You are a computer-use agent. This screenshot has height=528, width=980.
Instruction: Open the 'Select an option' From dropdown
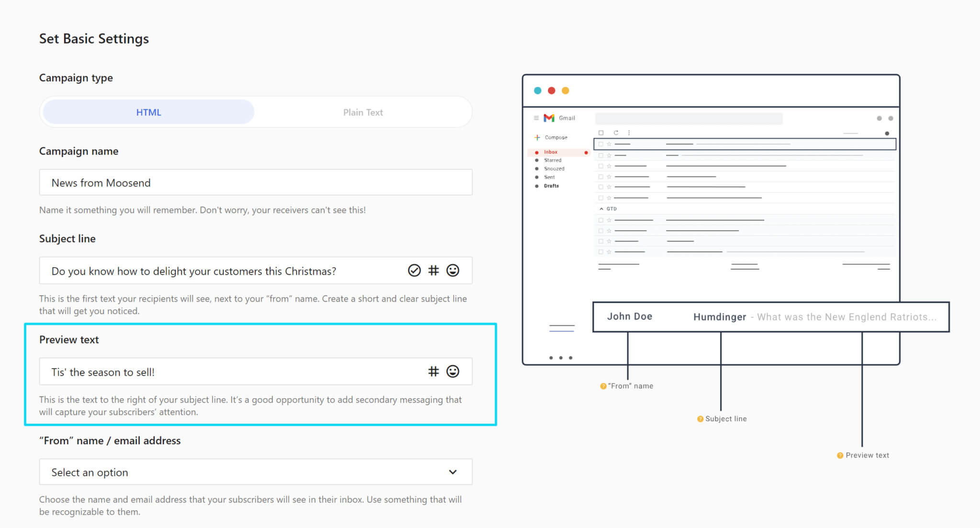click(256, 472)
